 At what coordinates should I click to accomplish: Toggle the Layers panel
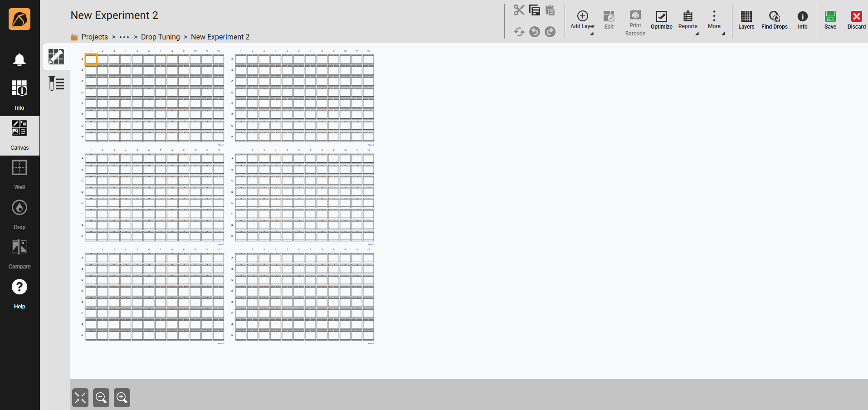[746, 20]
